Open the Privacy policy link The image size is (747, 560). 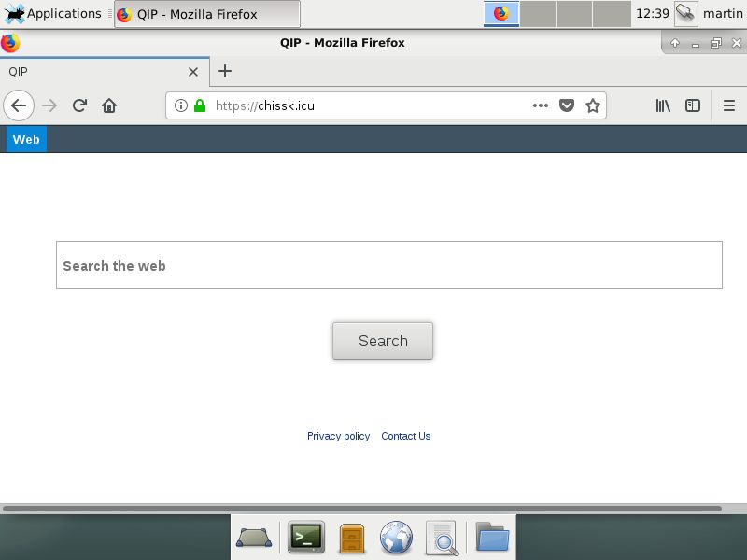coord(338,436)
